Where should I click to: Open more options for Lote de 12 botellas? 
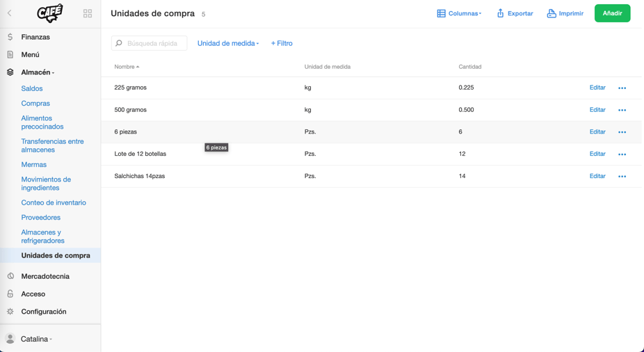[x=622, y=154]
